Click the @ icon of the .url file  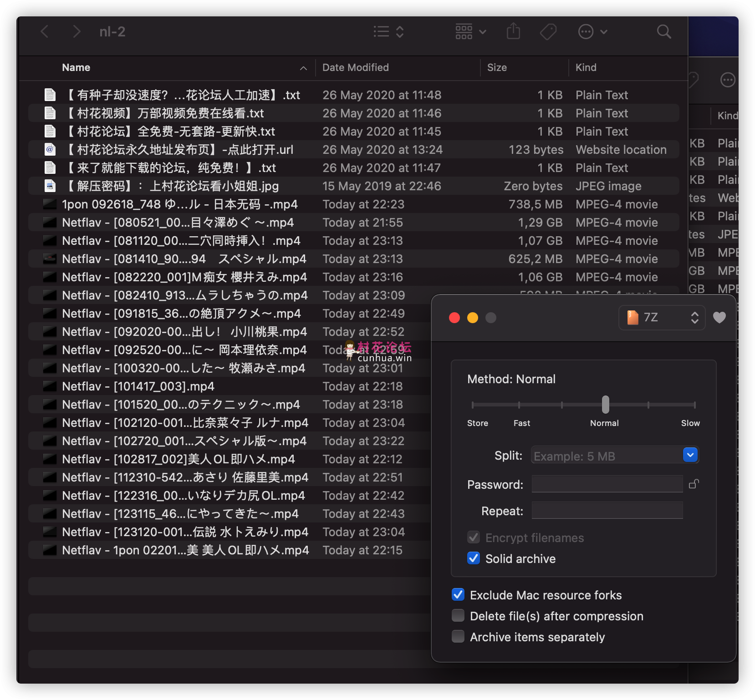click(50, 149)
